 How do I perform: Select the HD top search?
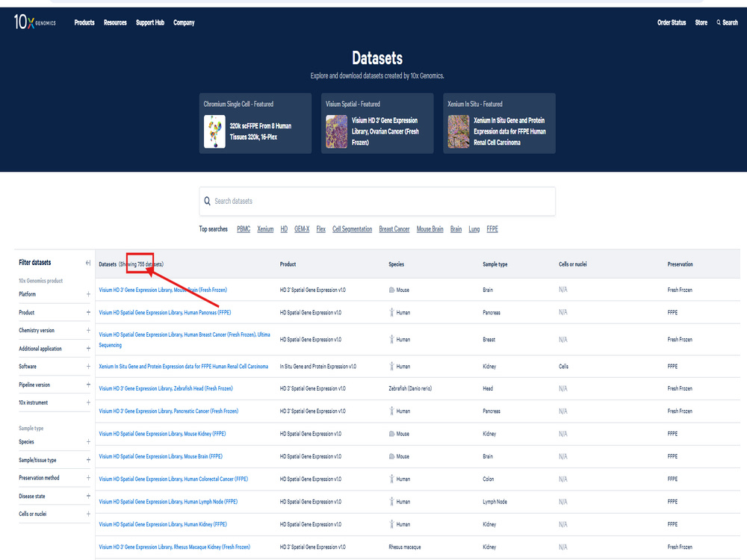point(284,229)
